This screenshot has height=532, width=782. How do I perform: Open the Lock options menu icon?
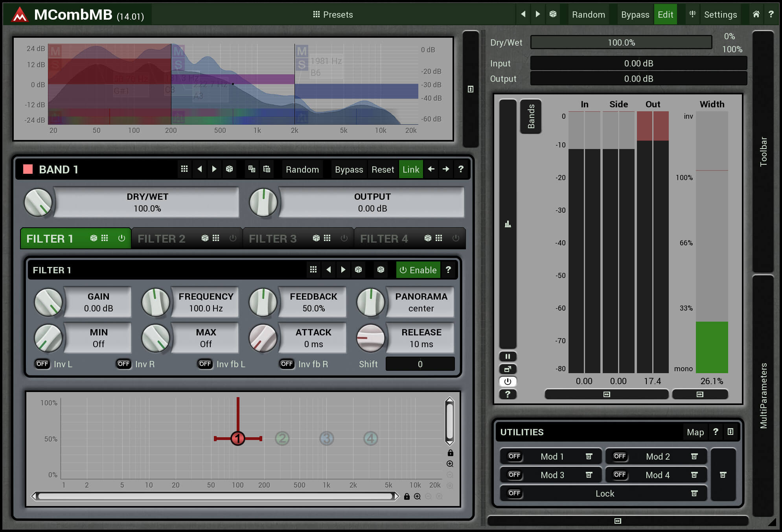coord(694,493)
